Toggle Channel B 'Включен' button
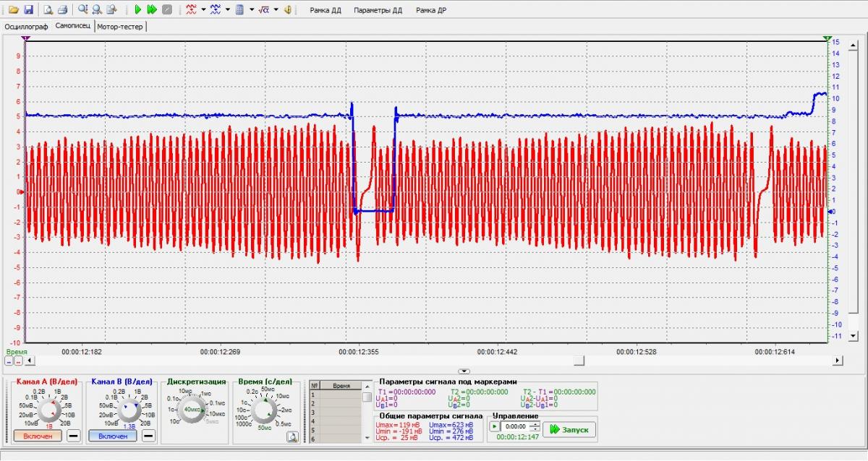Viewport: 868px width, 461px height. 112,436
